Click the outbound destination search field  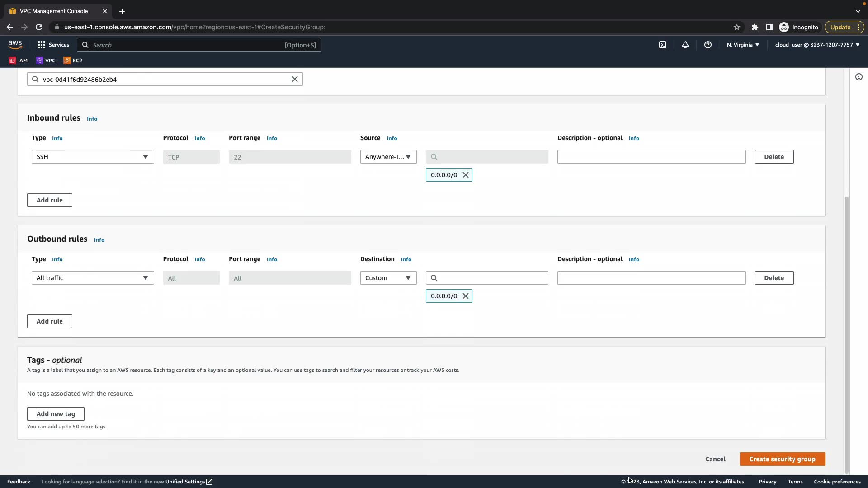coord(492,278)
